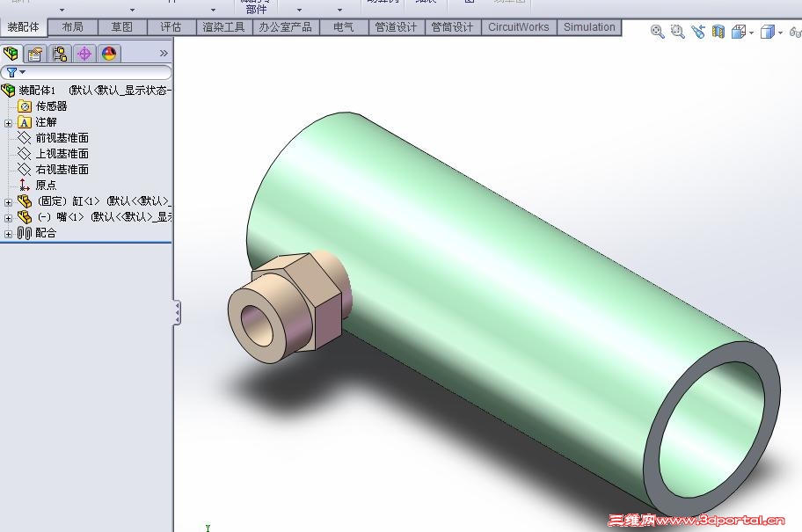802x532 pixels.
Task: Open the ConfigurationManager tab
Action: [60, 53]
